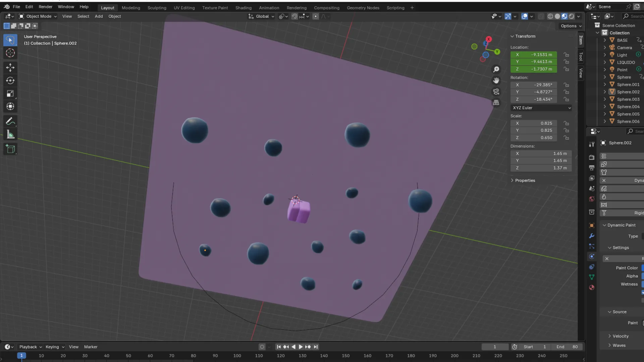This screenshot has width=644, height=362.
Task: Toggle X-ray mode in viewport header
Action: (541, 16)
